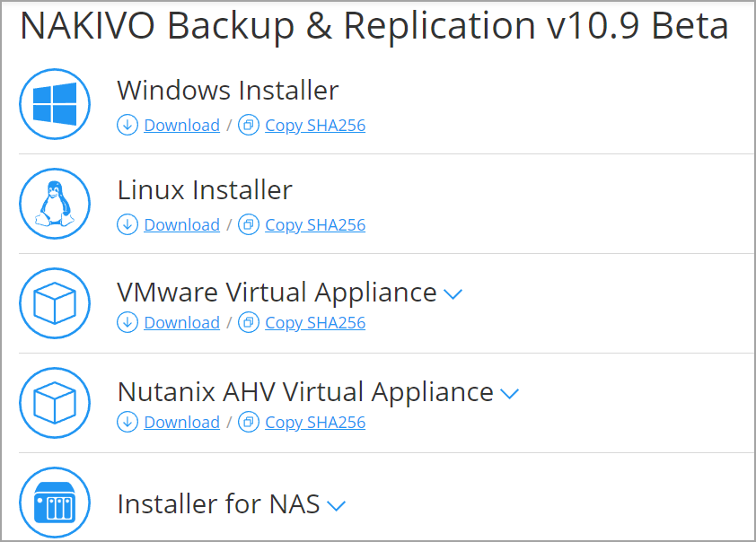Image resolution: width=756 pixels, height=542 pixels.
Task: Expand the Nutanix AHV Virtual Appliance chevron
Action: pos(509,394)
